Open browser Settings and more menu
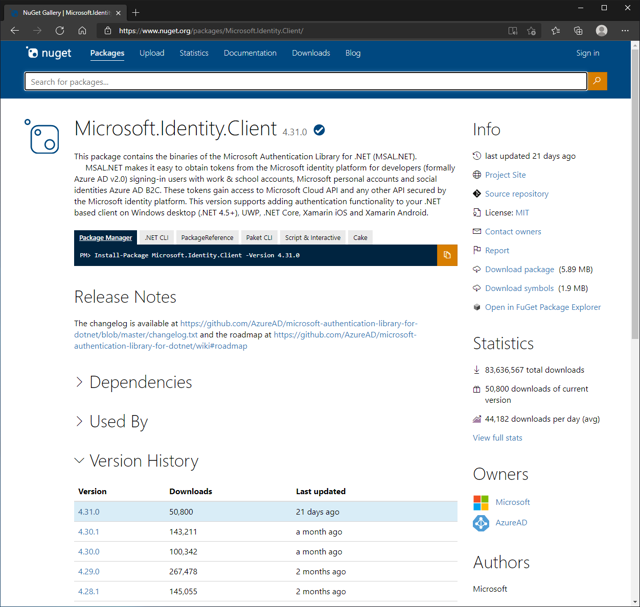640x607 pixels. click(624, 31)
